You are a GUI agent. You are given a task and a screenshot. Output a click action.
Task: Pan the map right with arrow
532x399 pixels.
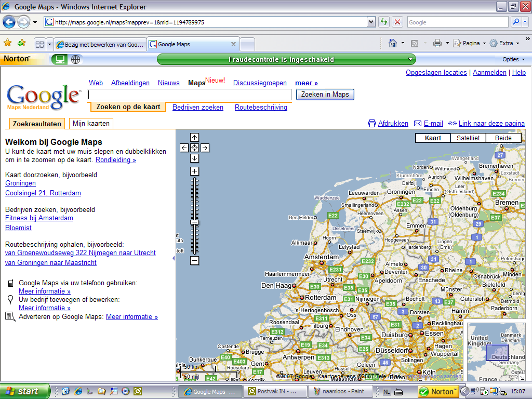pos(205,148)
